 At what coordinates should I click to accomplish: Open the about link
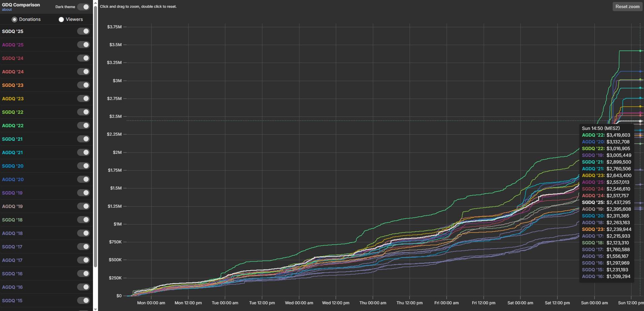7,10
